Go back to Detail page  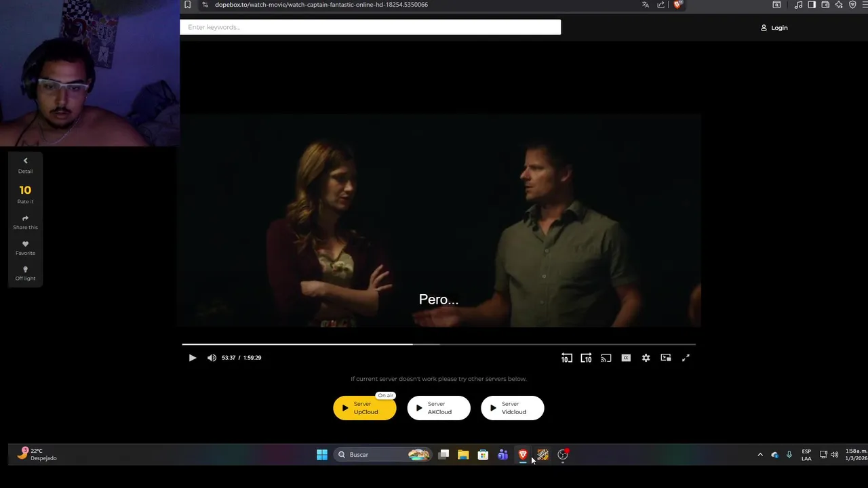click(25, 165)
